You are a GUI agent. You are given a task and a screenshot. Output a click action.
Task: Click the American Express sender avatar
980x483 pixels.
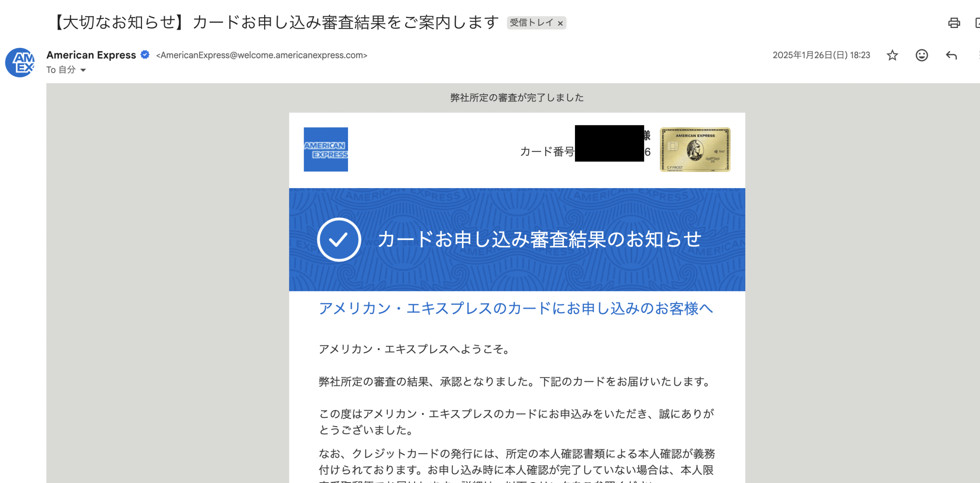pyautogui.click(x=20, y=62)
